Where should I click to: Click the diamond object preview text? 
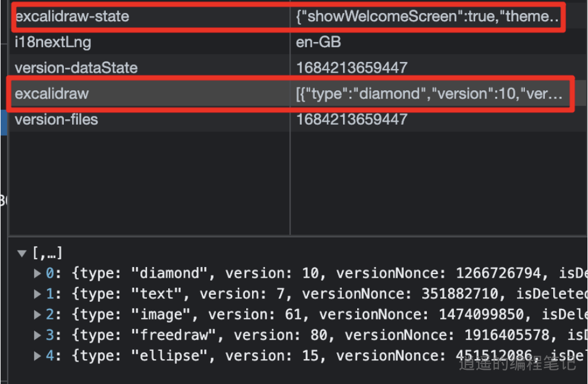329,274
